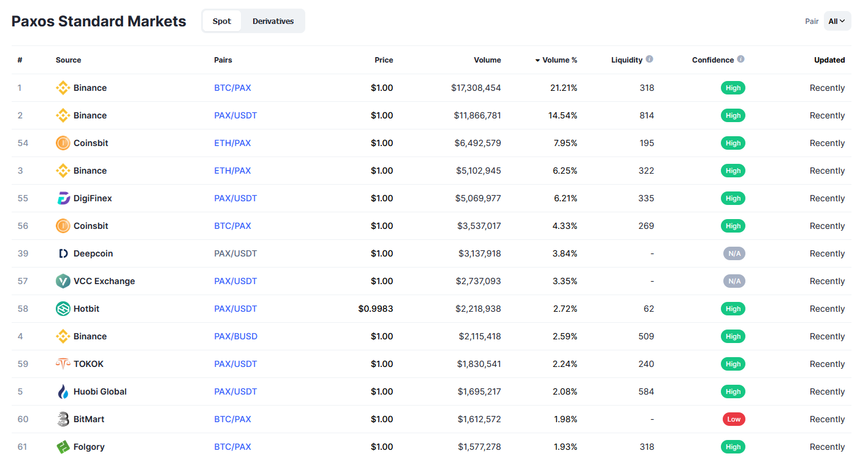Click the Deepcoin PAX/USDT pair text
Viewport: 868px width, 459px height.
coord(235,253)
